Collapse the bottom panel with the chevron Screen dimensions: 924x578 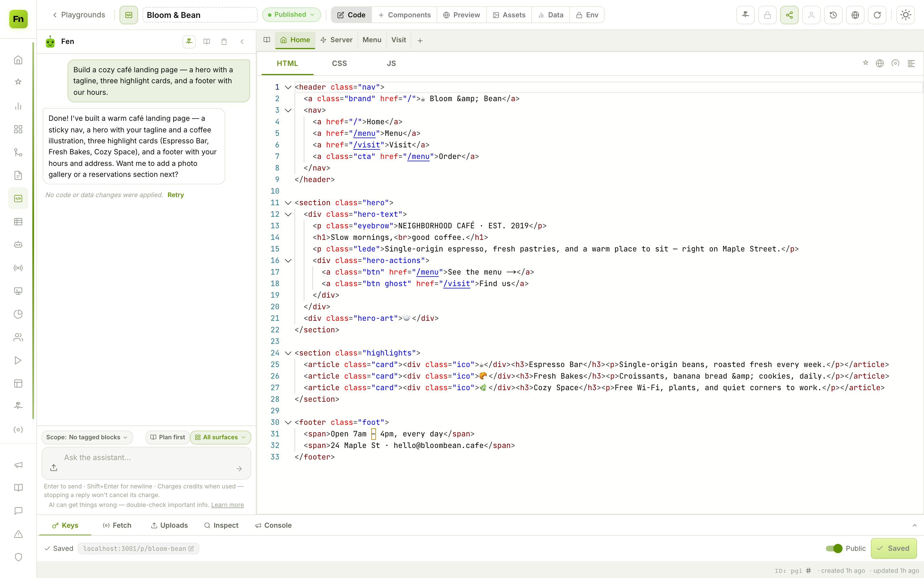(x=914, y=525)
